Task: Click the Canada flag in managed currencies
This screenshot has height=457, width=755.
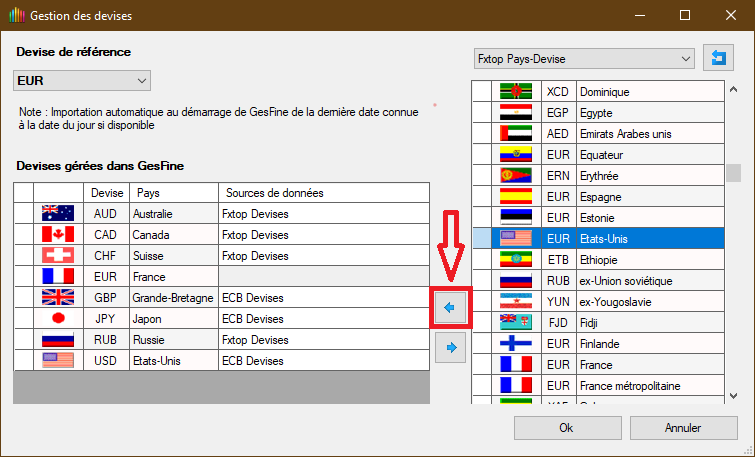Action: tap(58, 234)
